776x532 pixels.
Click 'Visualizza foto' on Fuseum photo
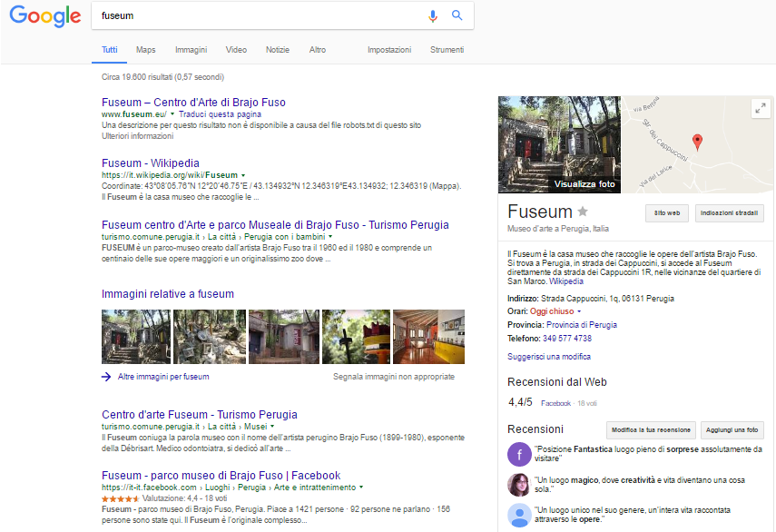coord(584,184)
